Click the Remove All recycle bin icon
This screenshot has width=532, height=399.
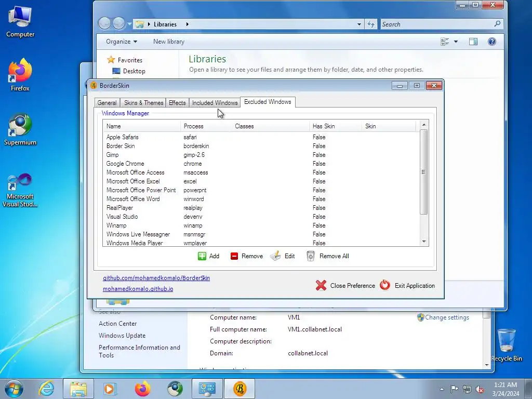tap(311, 256)
